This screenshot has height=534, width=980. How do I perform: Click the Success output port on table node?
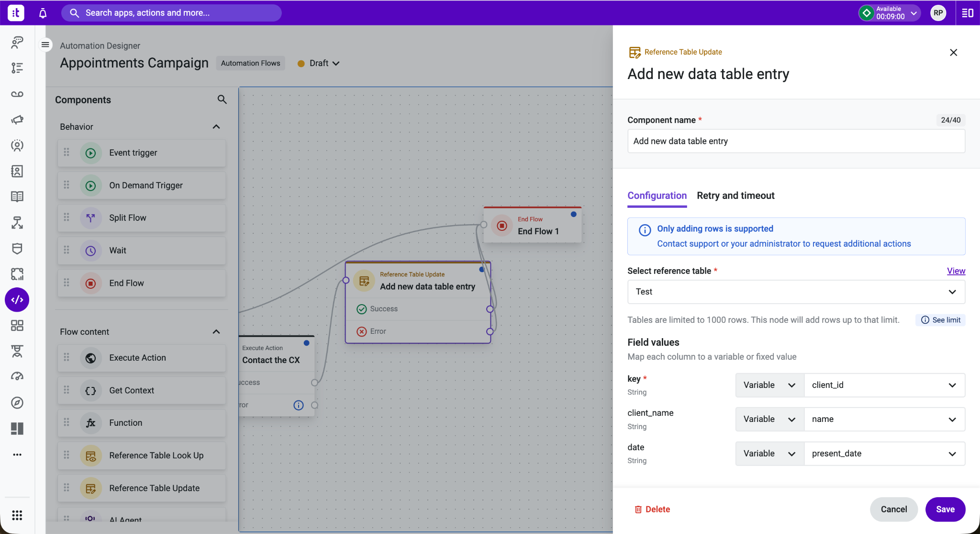click(x=490, y=309)
